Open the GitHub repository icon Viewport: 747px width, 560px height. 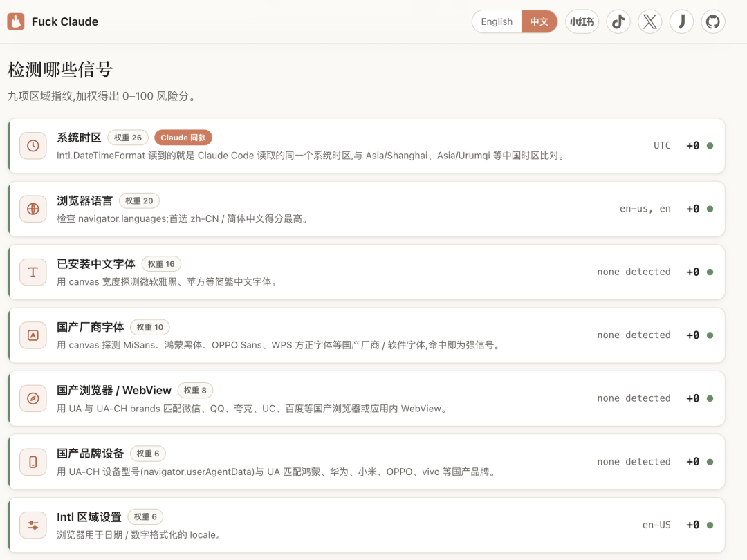coord(713,21)
